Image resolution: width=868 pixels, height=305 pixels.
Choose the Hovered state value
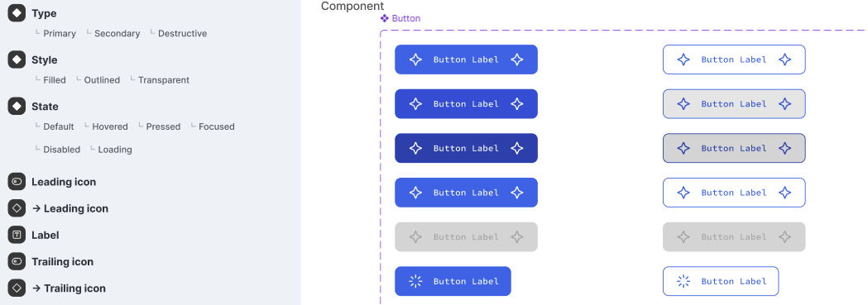coord(109,126)
